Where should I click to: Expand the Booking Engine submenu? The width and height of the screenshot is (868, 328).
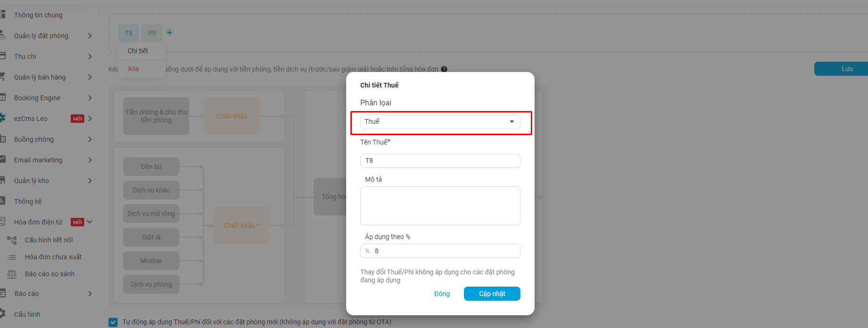coord(89,98)
